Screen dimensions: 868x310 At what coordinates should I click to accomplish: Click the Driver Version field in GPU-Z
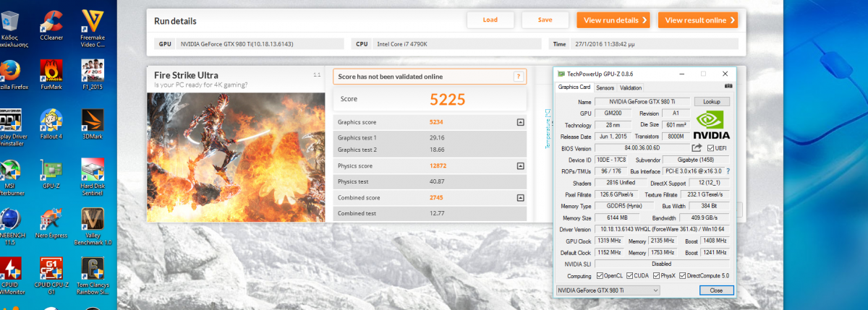click(662, 229)
